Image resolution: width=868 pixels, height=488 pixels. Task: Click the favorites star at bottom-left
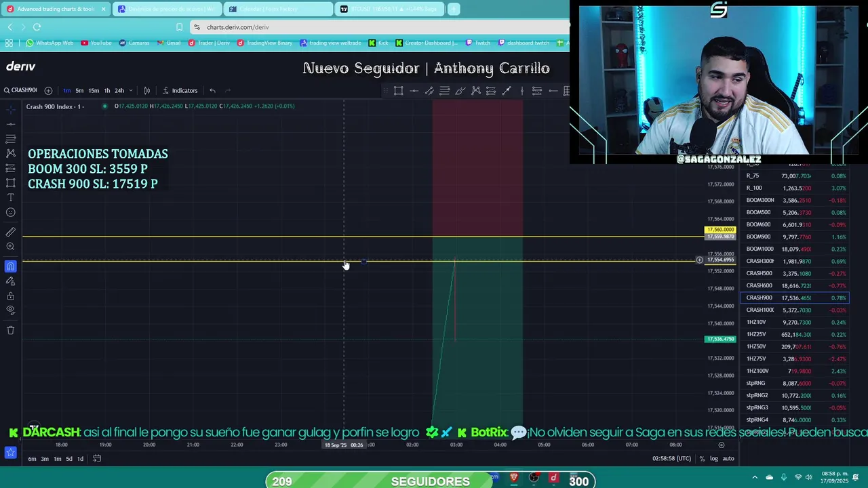pos(10,452)
